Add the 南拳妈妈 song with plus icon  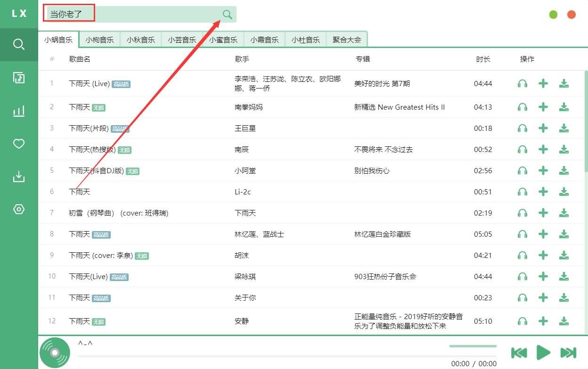[543, 107]
